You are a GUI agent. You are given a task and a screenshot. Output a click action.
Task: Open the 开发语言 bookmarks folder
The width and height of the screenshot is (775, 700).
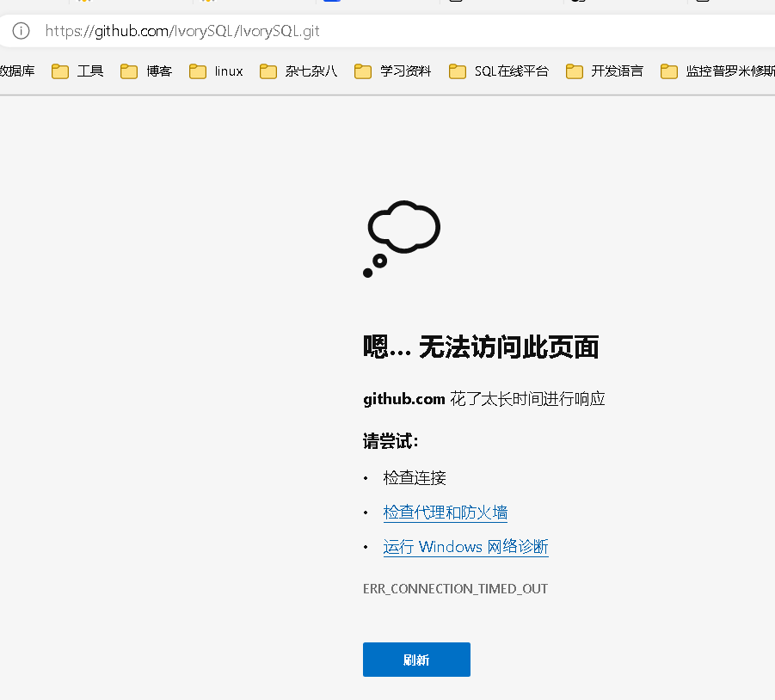pos(605,71)
